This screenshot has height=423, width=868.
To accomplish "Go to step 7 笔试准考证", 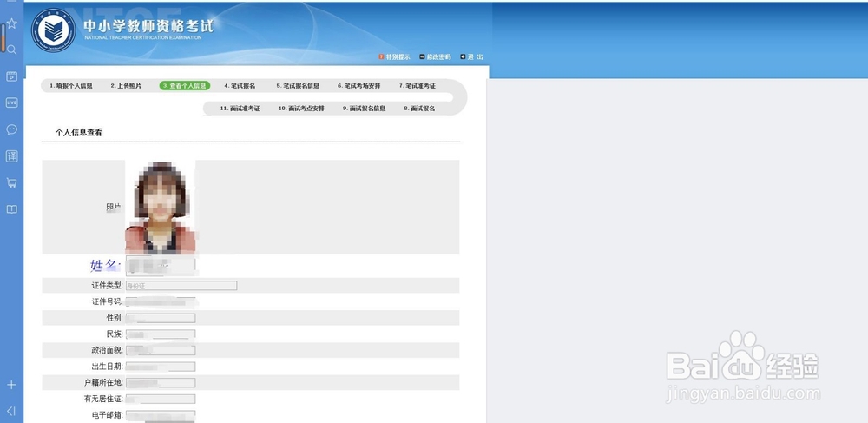I will (418, 86).
